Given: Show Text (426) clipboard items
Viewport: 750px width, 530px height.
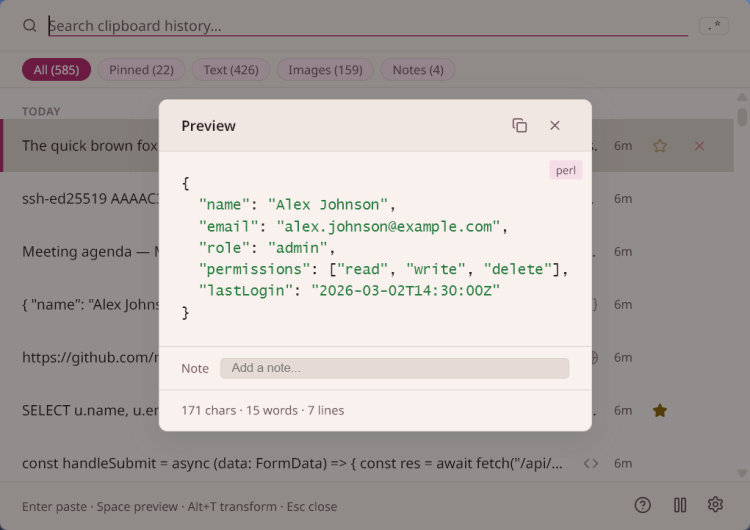Looking at the screenshot, I should (x=231, y=70).
